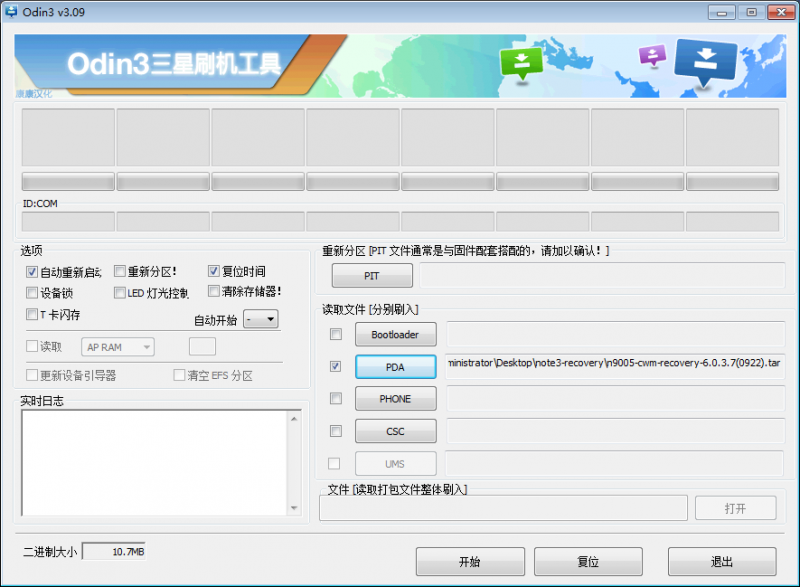Screen dimensions: 800x587
Task: Click the PHONE file path field
Action: (x=615, y=398)
